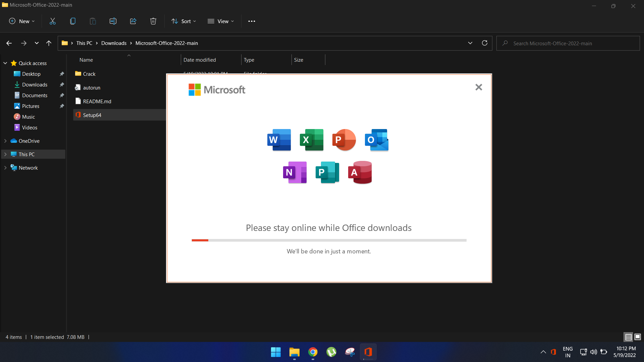Click the volume speaker tray icon
The width and height of the screenshot is (644, 362).
[594, 352]
